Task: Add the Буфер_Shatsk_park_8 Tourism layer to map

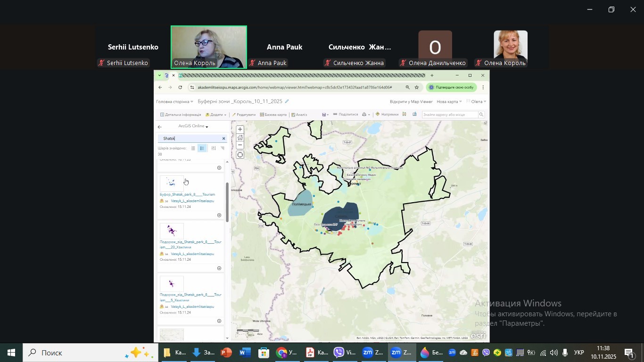Action: coord(219,215)
